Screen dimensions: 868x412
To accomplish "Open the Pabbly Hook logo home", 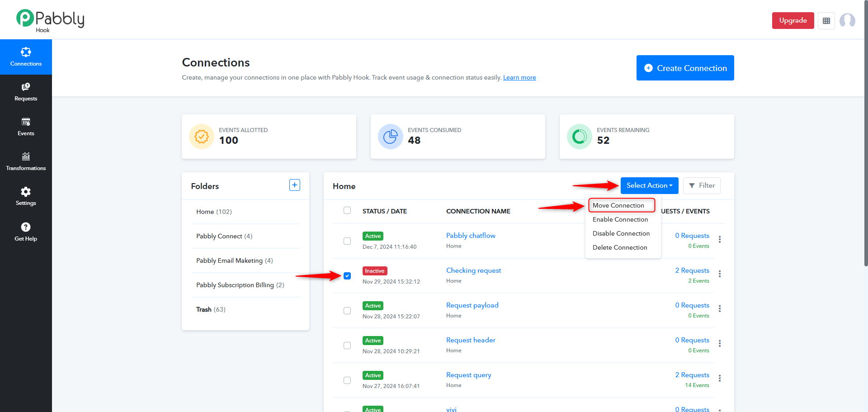I will click(x=50, y=20).
